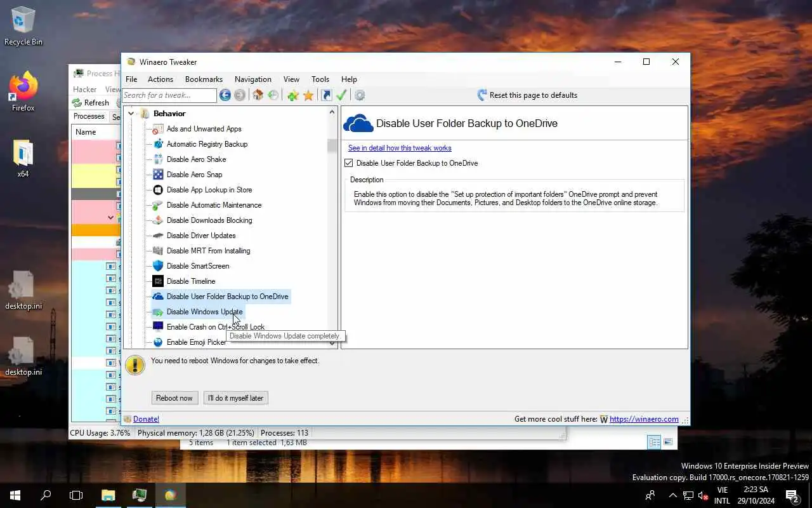Click Name column header in Process Hacker
812x508 pixels.
[86, 132]
